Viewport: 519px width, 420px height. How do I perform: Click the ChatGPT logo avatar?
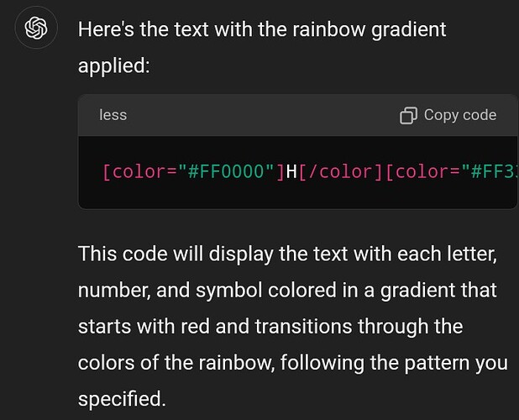[x=36, y=28]
